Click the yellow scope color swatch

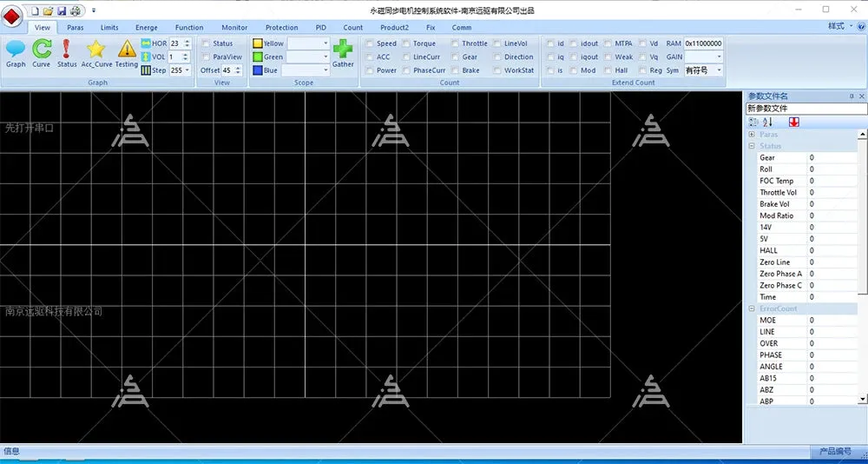pyautogui.click(x=258, y=43)
